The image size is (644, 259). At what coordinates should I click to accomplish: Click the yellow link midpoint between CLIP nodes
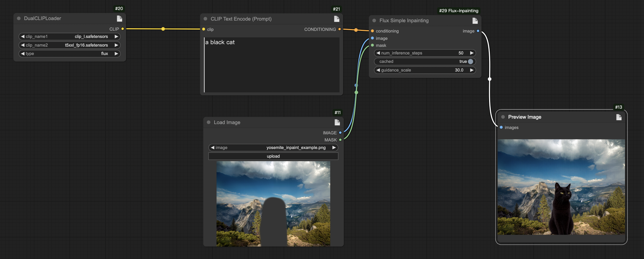click(x=163, y=29)
